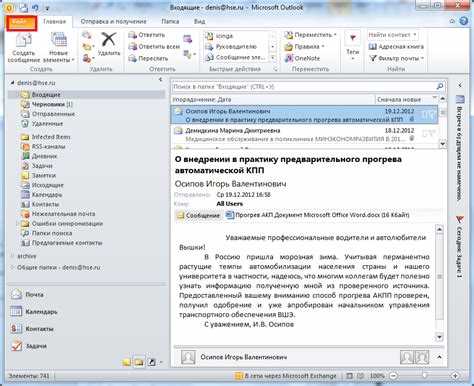
Task: Open the Дневник folder
Action: coord(39,156)
